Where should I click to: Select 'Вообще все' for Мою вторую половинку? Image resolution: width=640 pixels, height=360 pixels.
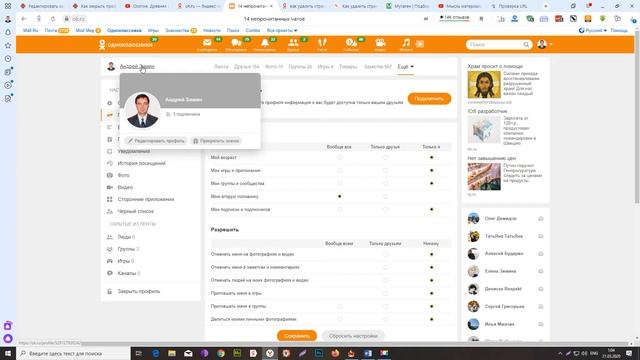(x=340, y=196)
